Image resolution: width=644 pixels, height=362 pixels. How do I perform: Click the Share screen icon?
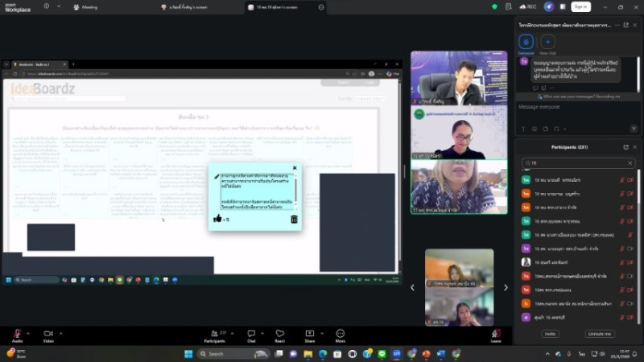310,334
